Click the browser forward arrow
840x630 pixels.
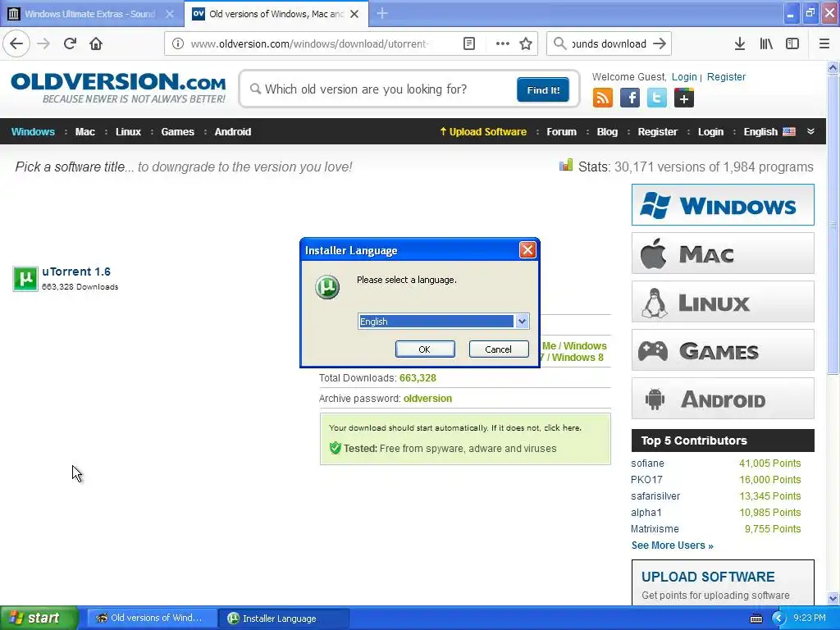43,43
